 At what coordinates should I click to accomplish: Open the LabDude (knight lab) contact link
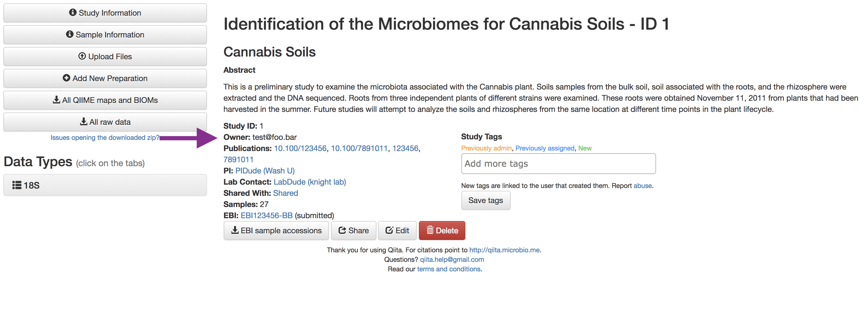pyautogui.click(x=309, y=182)
